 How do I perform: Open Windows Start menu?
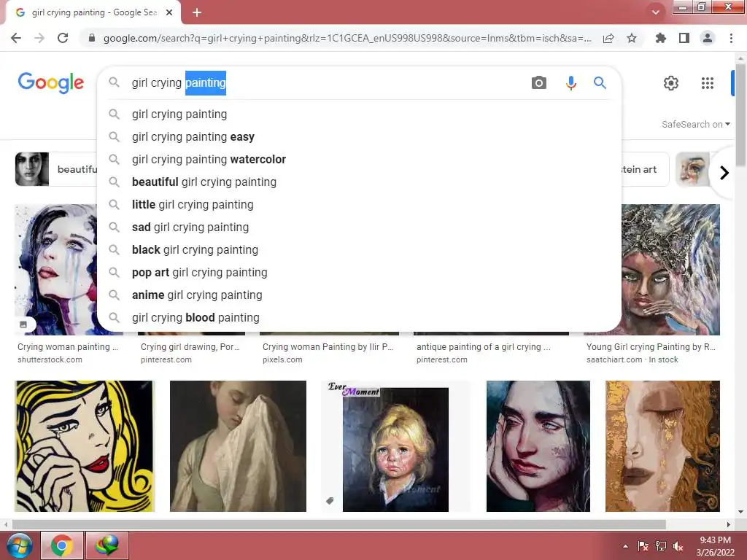(x=20, y=545)
